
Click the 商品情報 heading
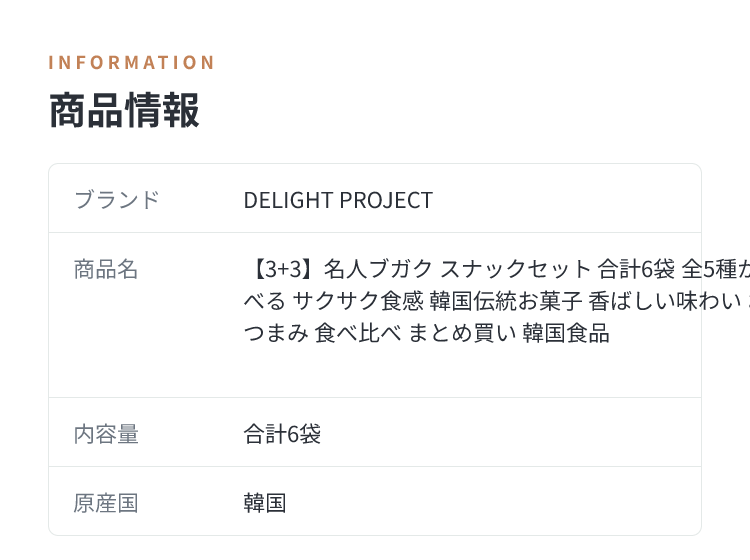[x=124, y=110]
